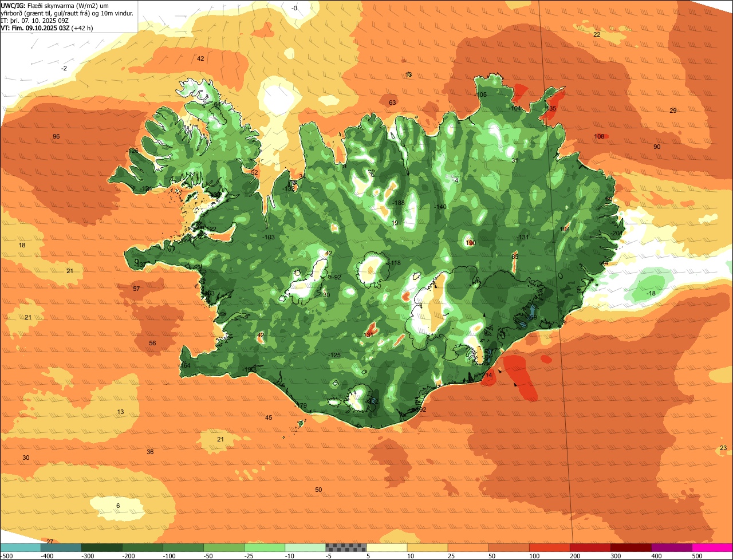Click the map value -131 in east Iceland
This screenshot has height=560, width=733.
(x=522, y=237)
